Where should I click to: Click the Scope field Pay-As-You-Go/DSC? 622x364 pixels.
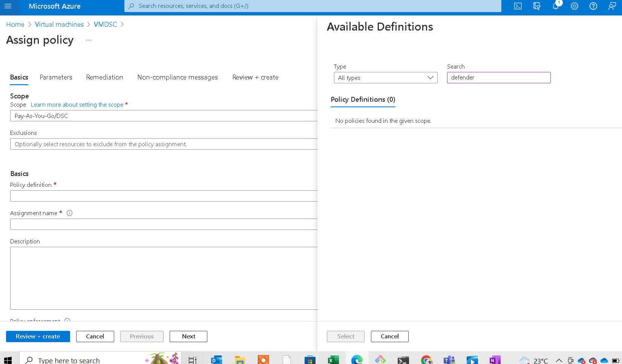[164, 116]
